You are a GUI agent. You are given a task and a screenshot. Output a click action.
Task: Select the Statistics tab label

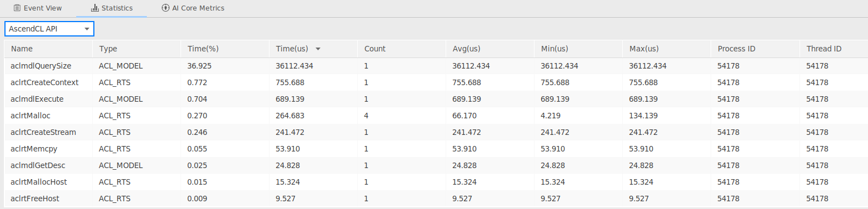117,8
